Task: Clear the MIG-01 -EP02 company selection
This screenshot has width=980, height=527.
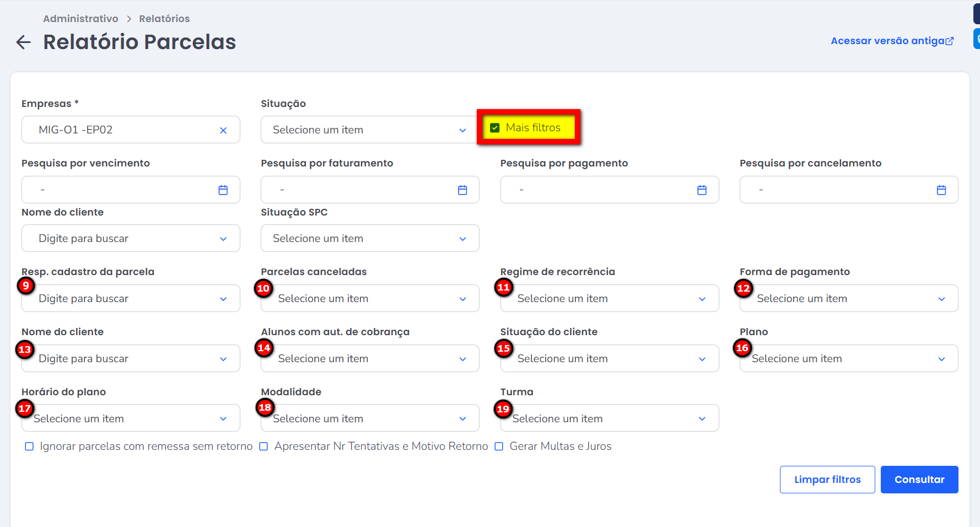Action: (223, 131)
